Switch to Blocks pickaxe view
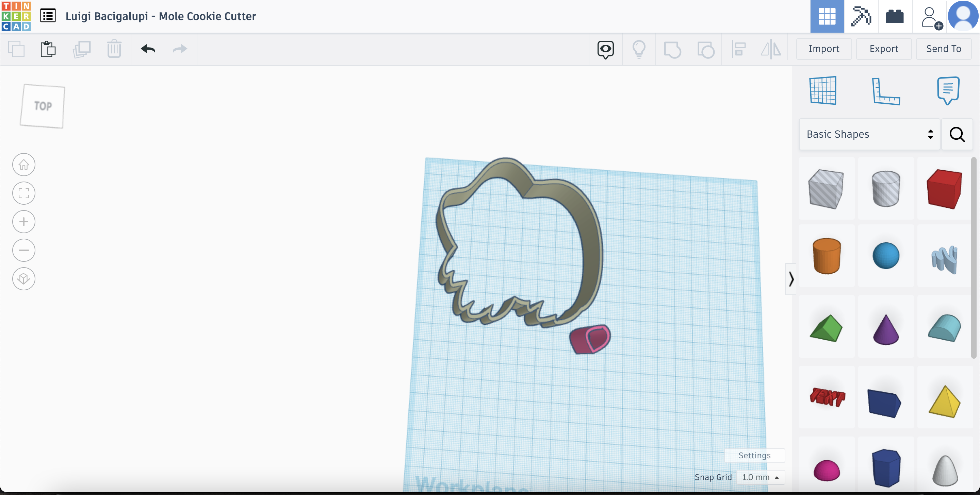This screenshot has width=980, height=495. click(x=861, y=16)
